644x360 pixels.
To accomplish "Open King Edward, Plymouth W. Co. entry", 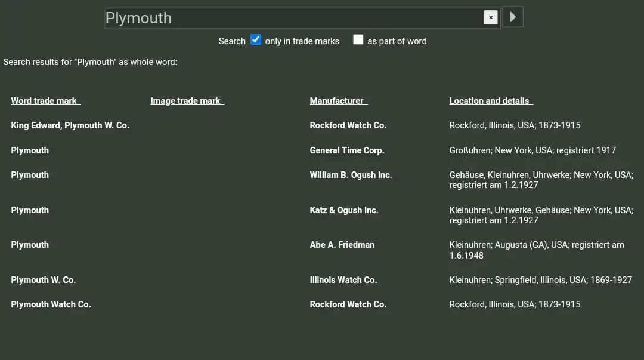I will (70, 125).
